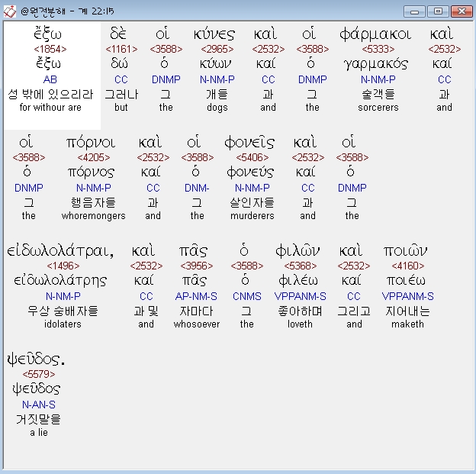Click the lemma εἰδωλολάτρης
Screen dimensions: 476x474
coord(60,280)
